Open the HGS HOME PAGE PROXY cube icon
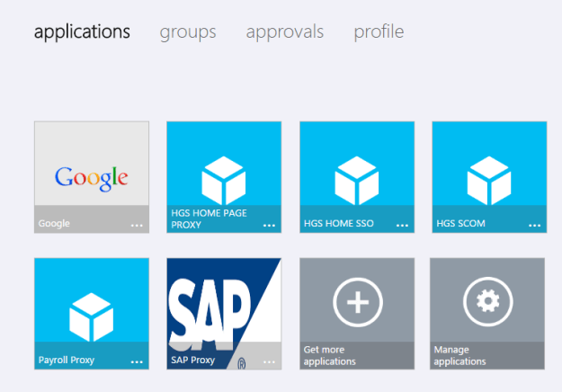The image size is (562, 392). (224, 180)
